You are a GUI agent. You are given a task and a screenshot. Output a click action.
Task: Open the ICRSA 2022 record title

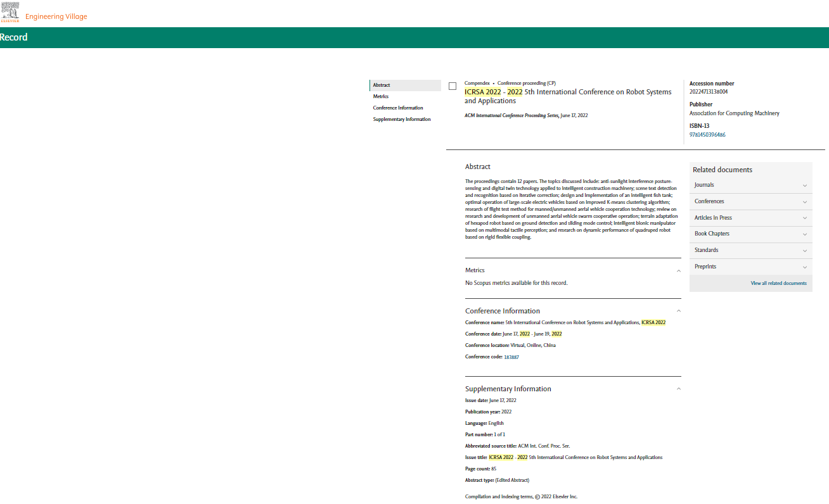tap(568, 96)
